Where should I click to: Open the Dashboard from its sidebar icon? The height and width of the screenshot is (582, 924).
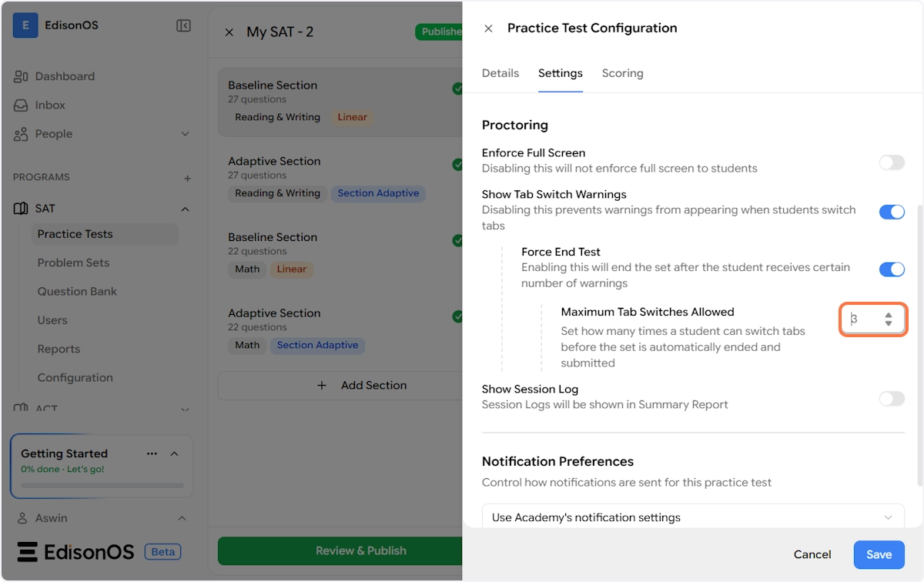click(21, 76)
